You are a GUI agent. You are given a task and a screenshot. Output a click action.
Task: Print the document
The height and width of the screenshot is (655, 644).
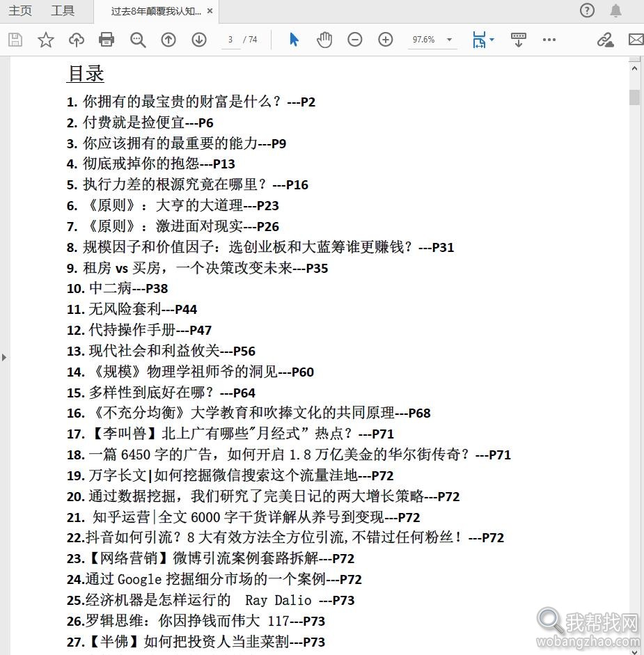click(x=107, y=40)
